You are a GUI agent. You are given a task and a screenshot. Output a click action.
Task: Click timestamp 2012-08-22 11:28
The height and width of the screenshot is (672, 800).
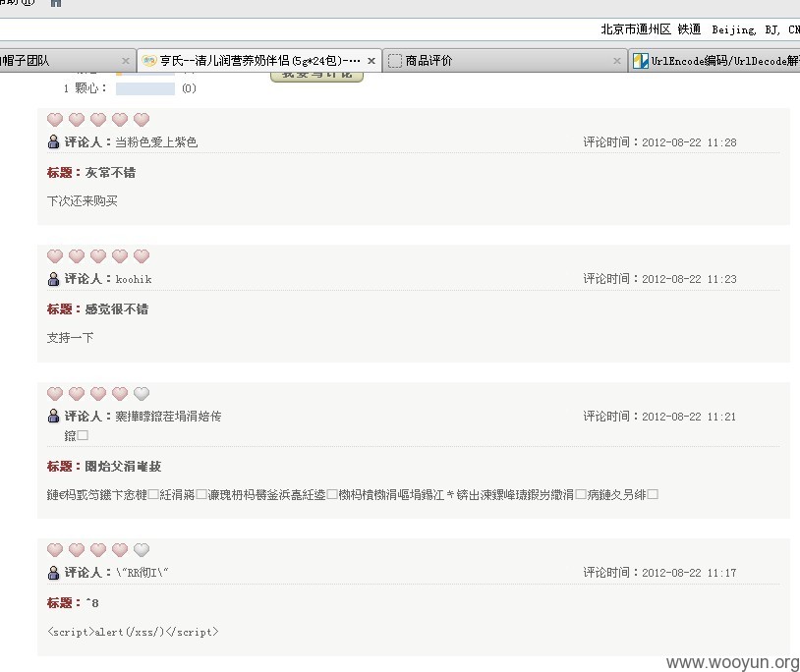click(689, 142)
